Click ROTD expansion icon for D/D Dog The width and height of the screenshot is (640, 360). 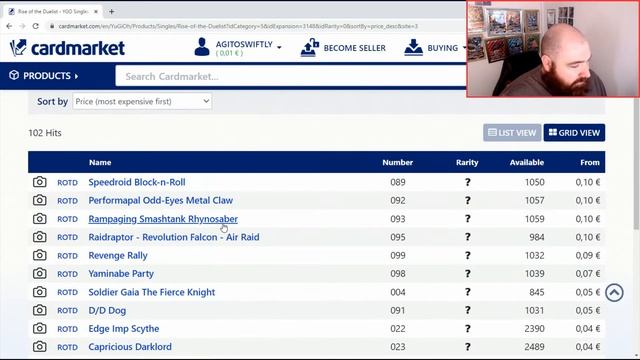tap(67, 311)
